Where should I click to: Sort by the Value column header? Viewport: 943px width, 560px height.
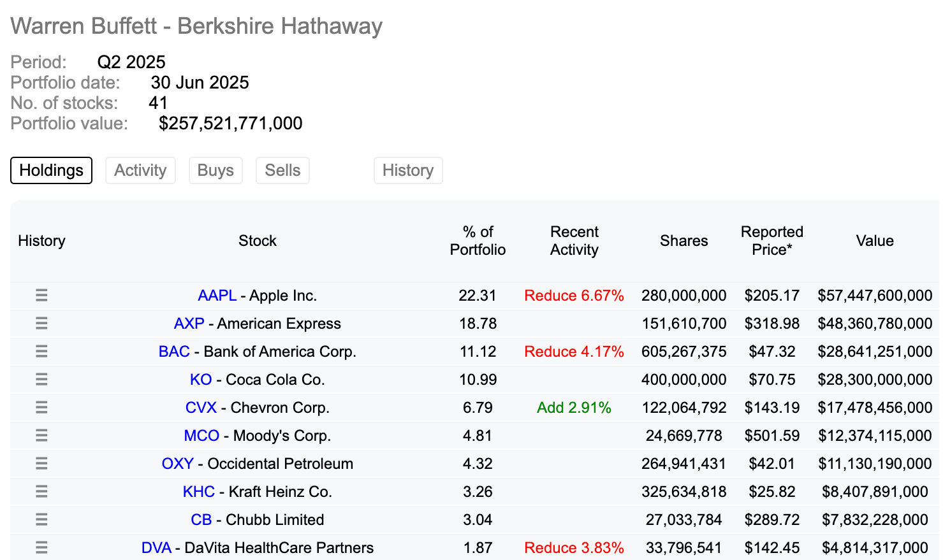875,241
